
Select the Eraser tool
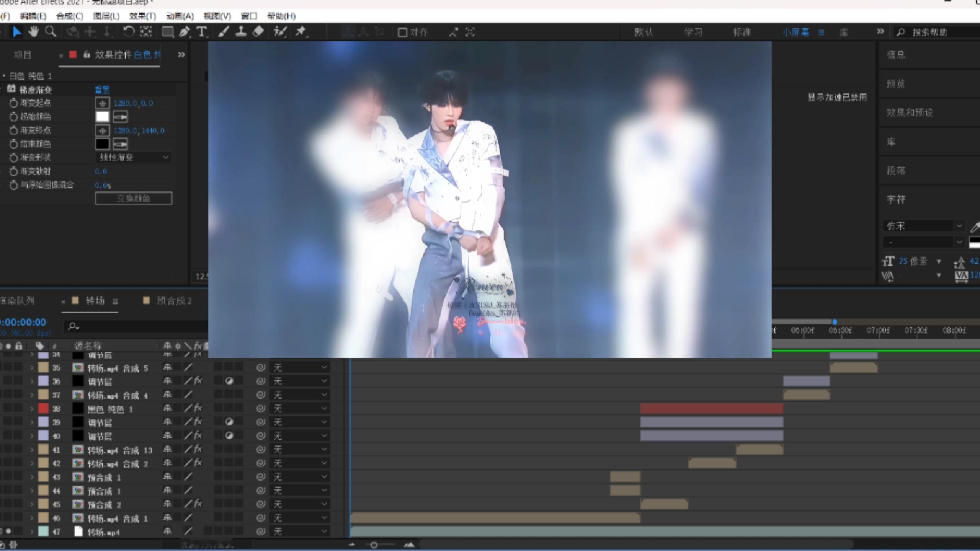pos(258,32)
